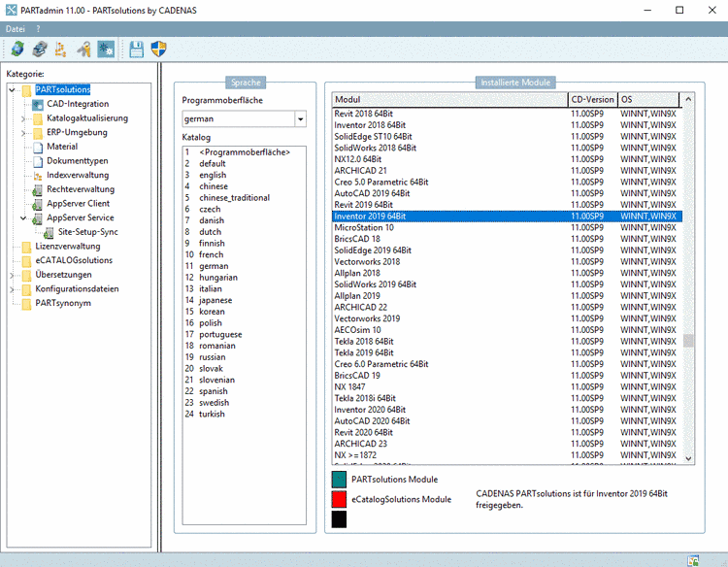
Task: Select the Creo 6.0 Parametric 64Bit row
Action: point(507,364)
